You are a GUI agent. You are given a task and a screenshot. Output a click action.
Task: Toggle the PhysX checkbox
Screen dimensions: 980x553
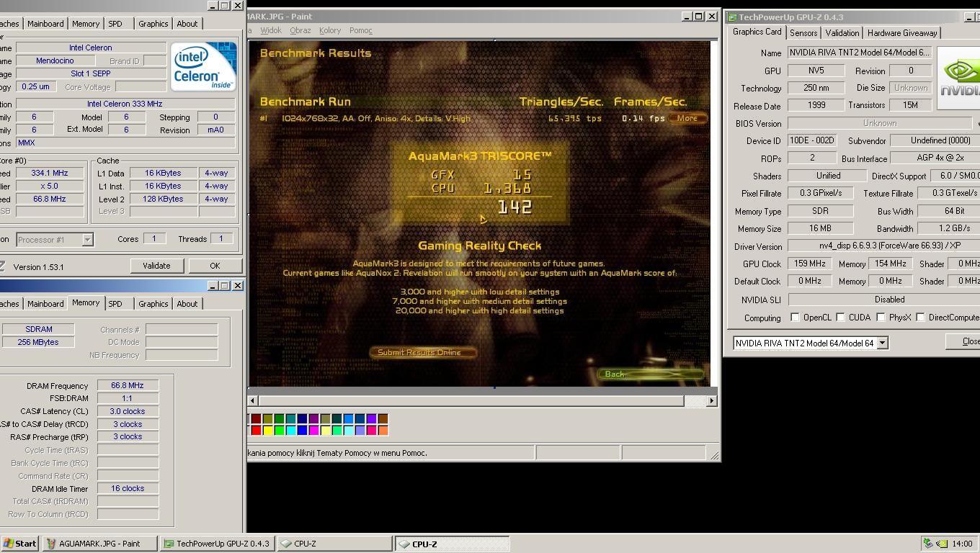(881, 318)
